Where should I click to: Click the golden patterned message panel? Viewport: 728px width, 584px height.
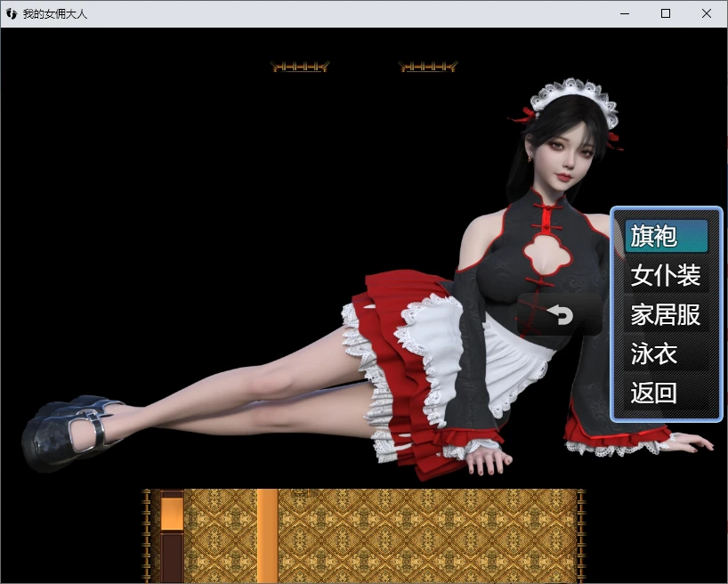pos(427,536)
